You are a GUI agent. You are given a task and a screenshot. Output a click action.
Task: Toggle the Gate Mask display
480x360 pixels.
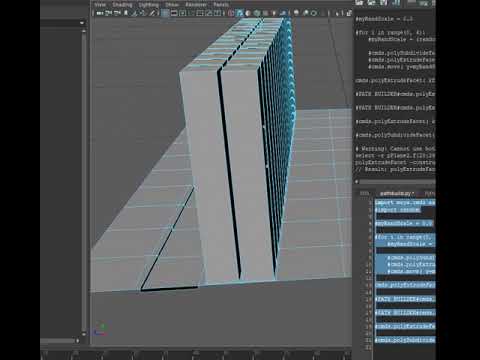[x=191, y=13]
